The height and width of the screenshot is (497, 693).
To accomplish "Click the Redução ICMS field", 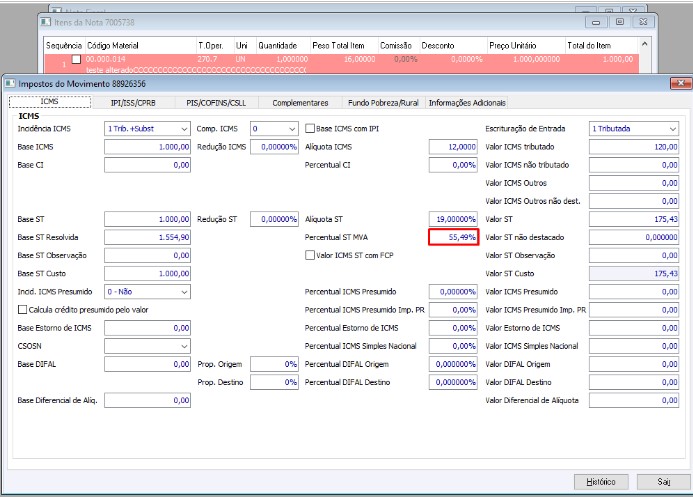I will pos(274,147).
